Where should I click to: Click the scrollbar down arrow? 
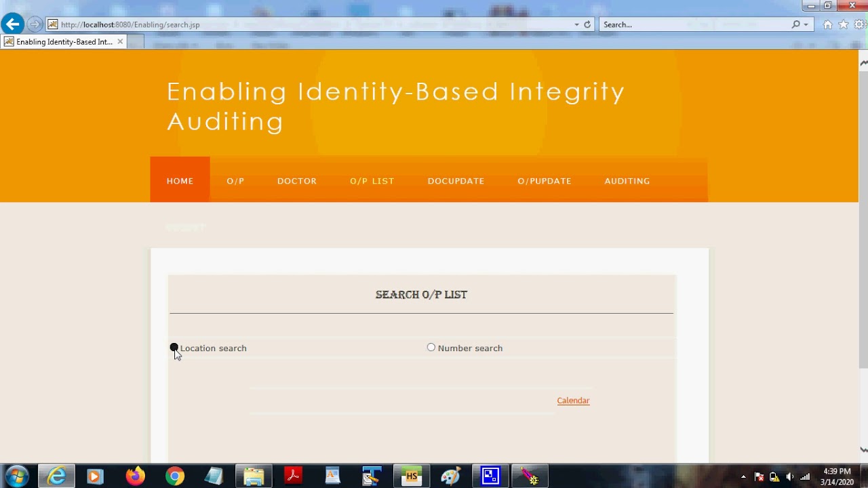[x=863, y=449]
